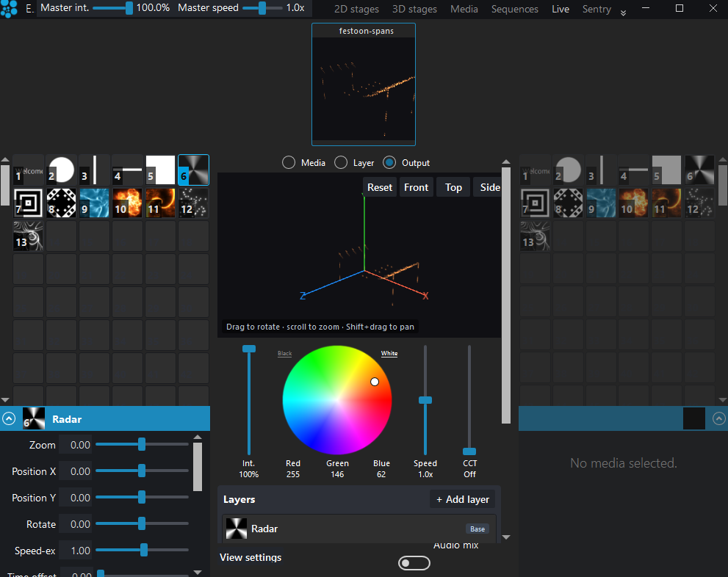Select left grid media slot 2 circle
Screen dimensions: 728x577
coord(61,170)
